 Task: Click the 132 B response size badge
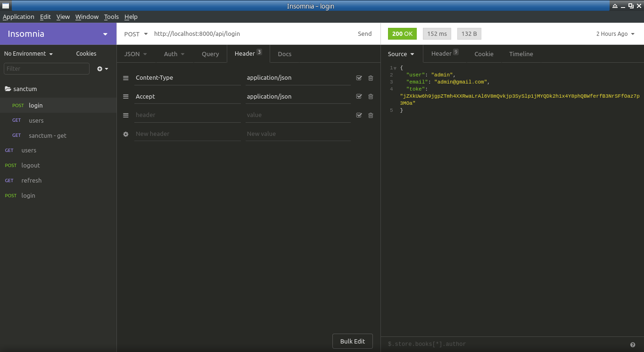point(469,34)
